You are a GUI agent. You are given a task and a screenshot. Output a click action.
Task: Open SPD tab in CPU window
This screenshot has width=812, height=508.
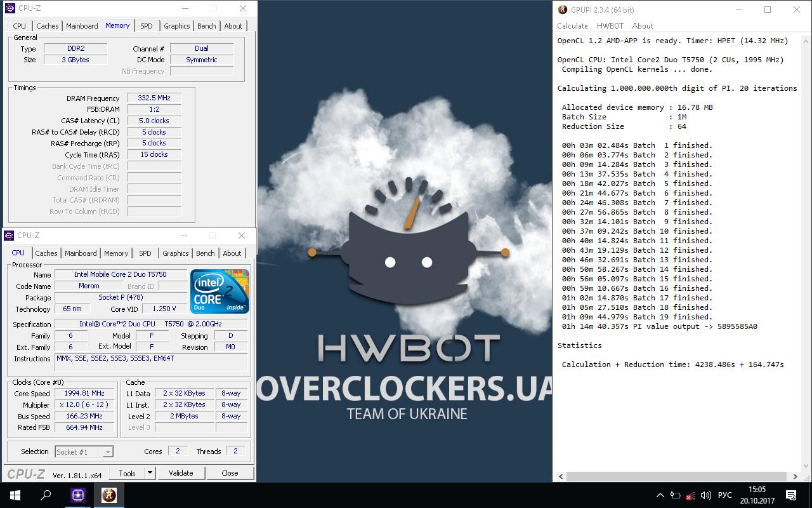click(x=145, y=253)
